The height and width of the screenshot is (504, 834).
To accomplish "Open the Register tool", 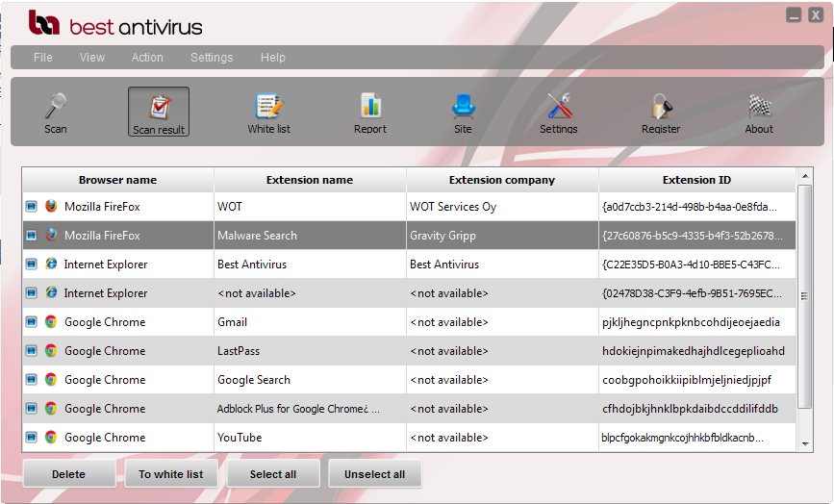I will pos(661,113).
